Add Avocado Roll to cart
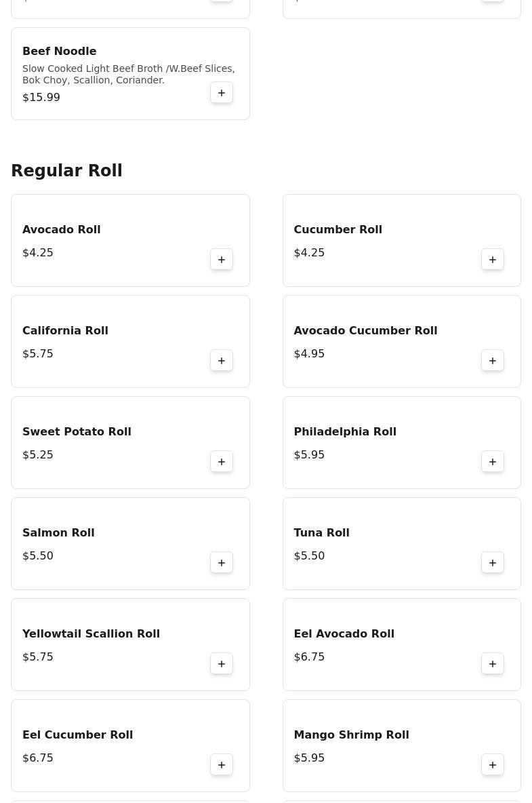Screen dimensions: 532x803 (222, 260)
